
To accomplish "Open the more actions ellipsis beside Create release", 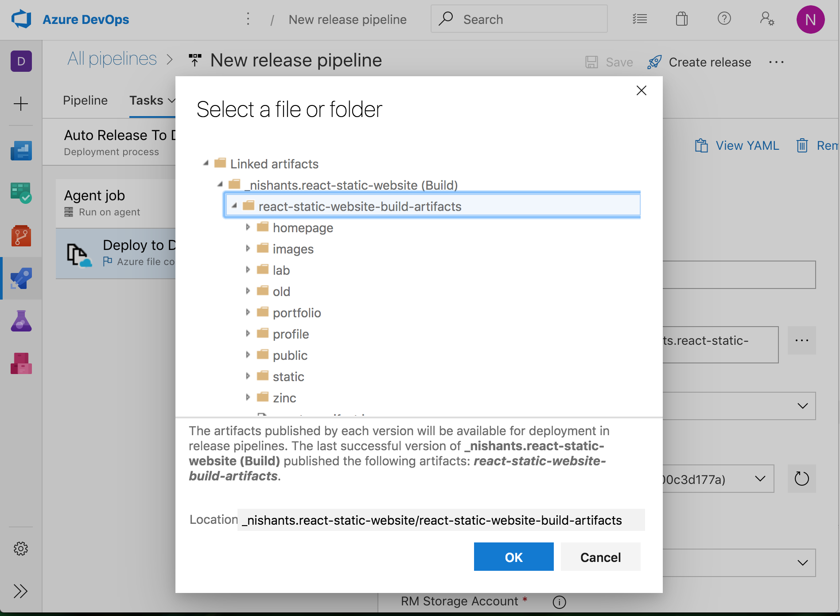I will pos(776,62).
